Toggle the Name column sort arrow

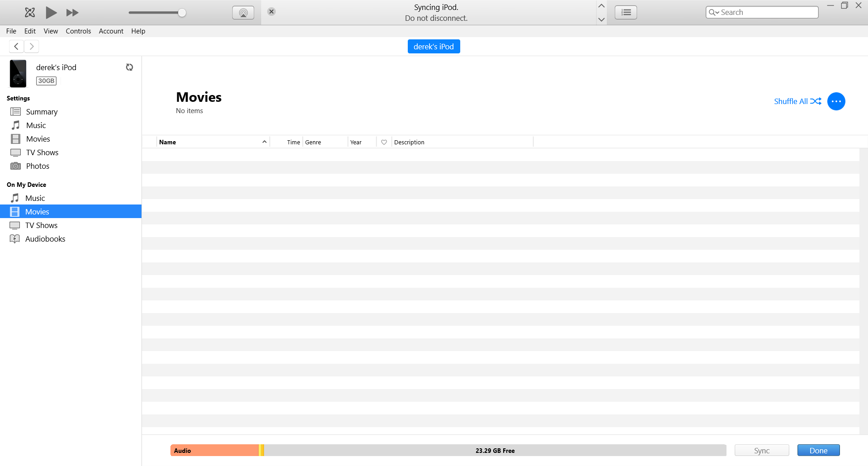(264, 142)
